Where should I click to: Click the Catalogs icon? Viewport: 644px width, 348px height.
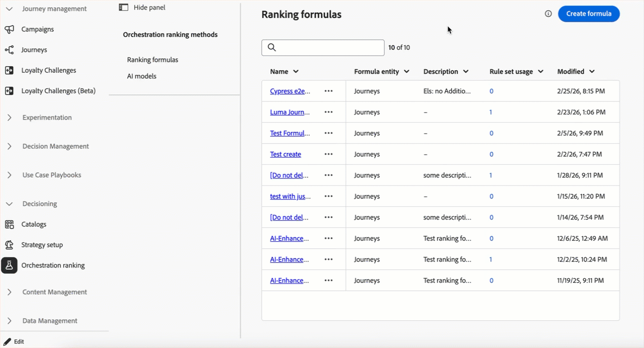[x=9, y=224]
